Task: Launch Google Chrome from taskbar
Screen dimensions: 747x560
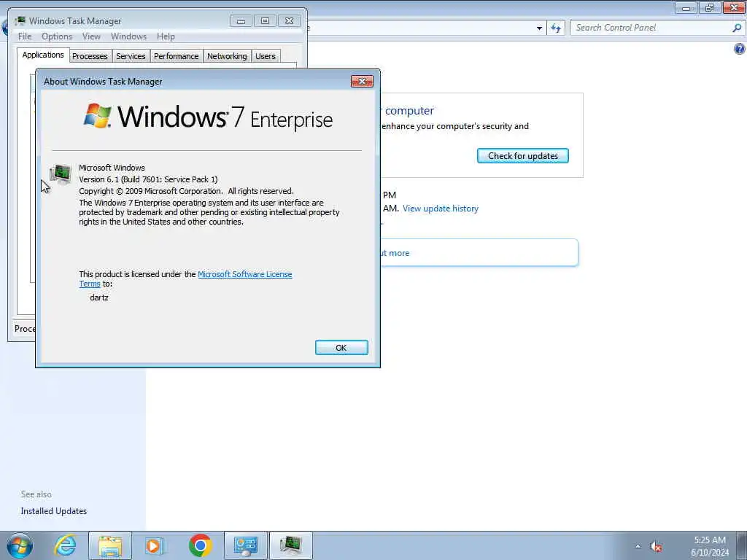Action: [x=200, y=545]
